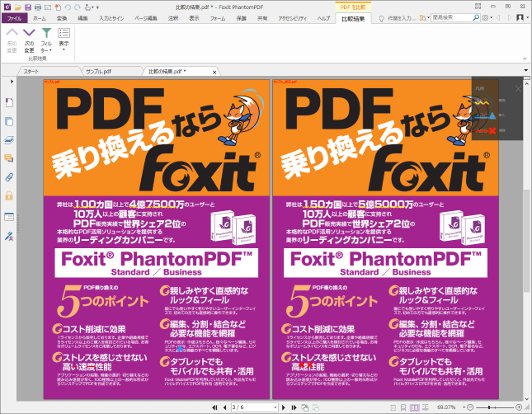Screen dimensions: 532x414
Task: Click the Redo arrow icon
Action: pyautogui.click(x=78, y=7)
